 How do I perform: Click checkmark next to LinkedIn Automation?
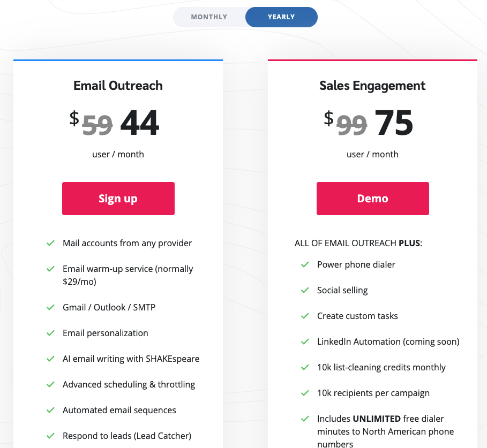pyautogui.click(x=305, y=342)
